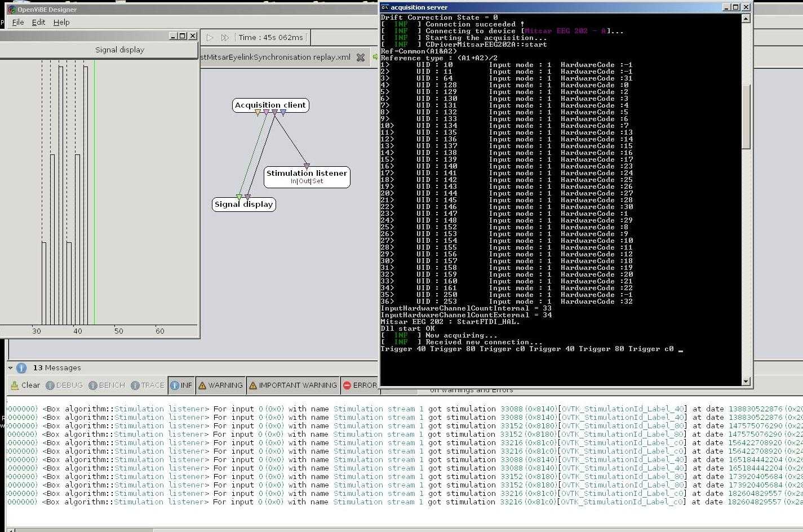Click the blue output connector on Acquisition client
Screen dimensions: 803x532
[283, 113]
